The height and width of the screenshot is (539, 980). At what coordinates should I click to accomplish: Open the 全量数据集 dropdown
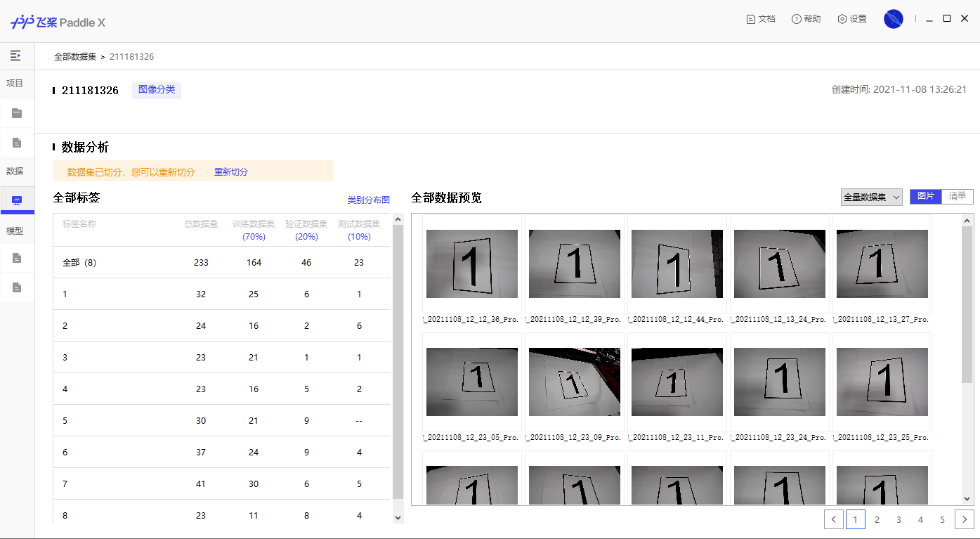pos(871,197)
